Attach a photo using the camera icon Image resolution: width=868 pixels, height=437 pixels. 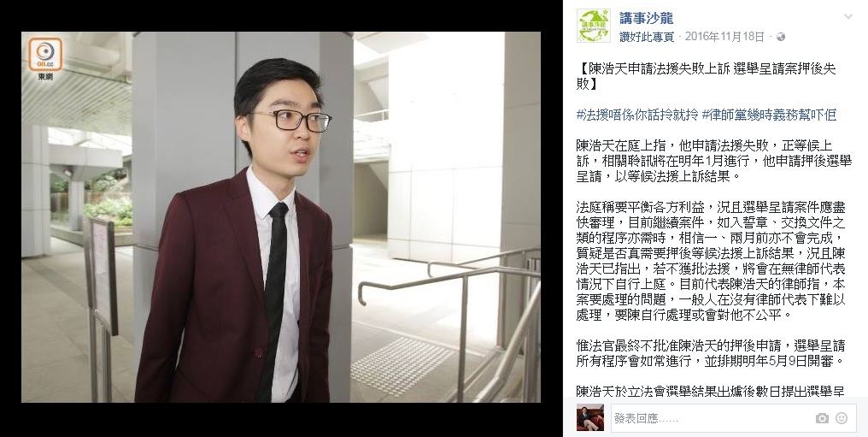coord(822,418)
